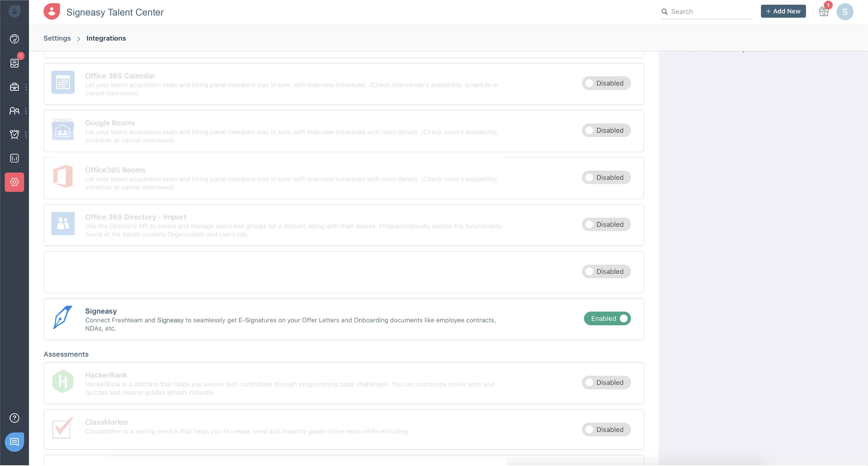Expand the time-off menu three-dot handle
Viewport: 868px width, 466px height.
click(26, 135)
